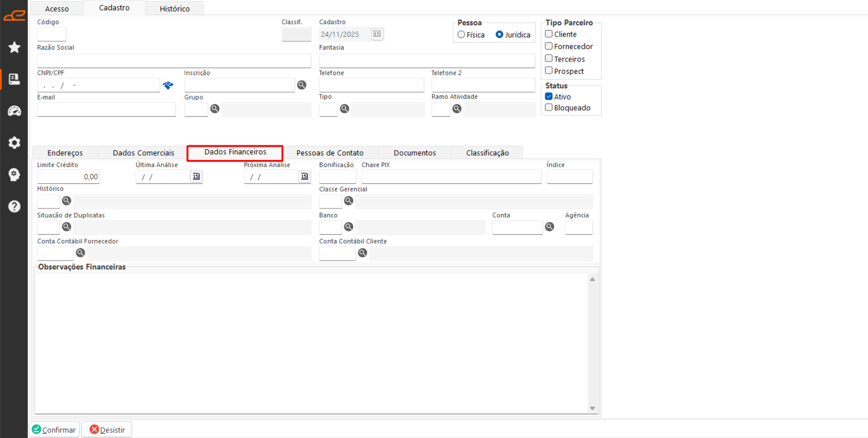Click the Observações scrollbar down arrow

point(592,408)
